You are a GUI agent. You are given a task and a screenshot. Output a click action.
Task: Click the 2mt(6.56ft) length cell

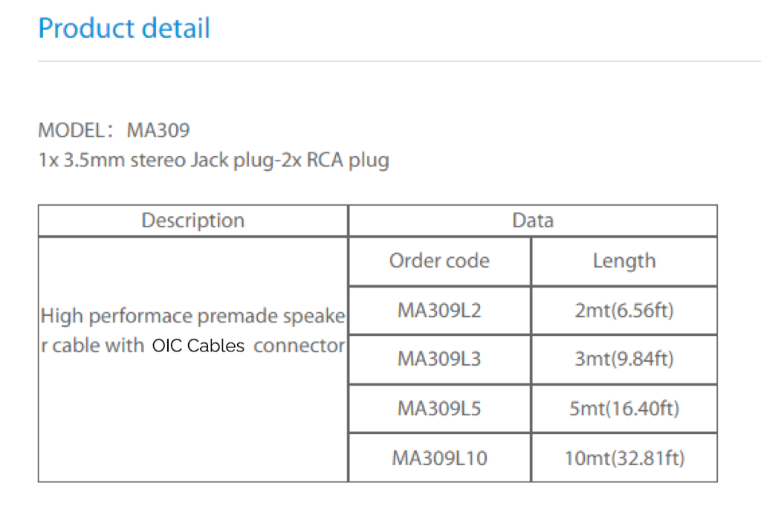[624, 310]
